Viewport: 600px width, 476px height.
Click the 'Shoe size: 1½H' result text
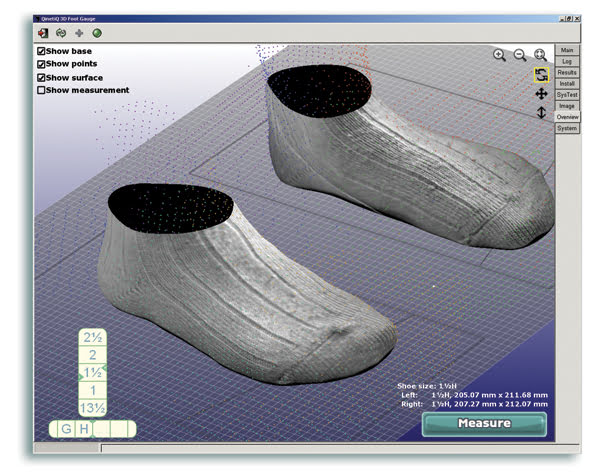point(427,386)
